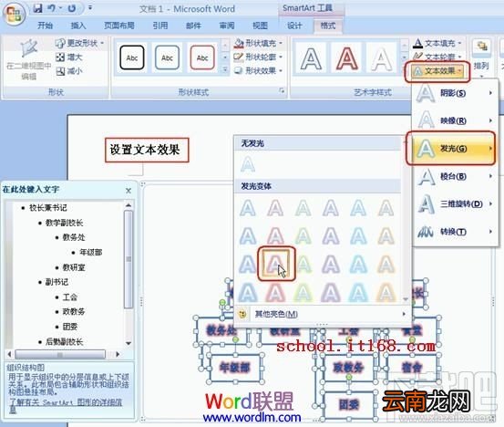Screen dimensions: 504x427
Task: Open 引用 ribbon tab
Action: tap(160, 26)
